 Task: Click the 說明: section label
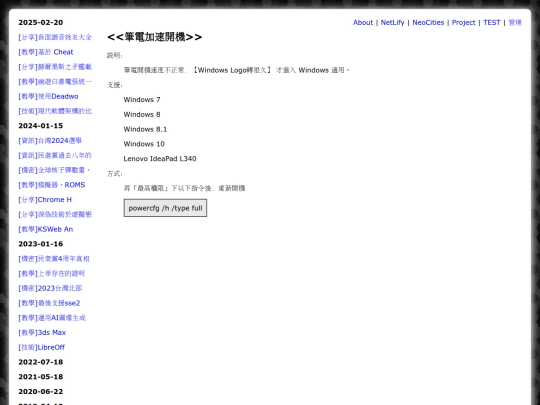coord(115,55)
